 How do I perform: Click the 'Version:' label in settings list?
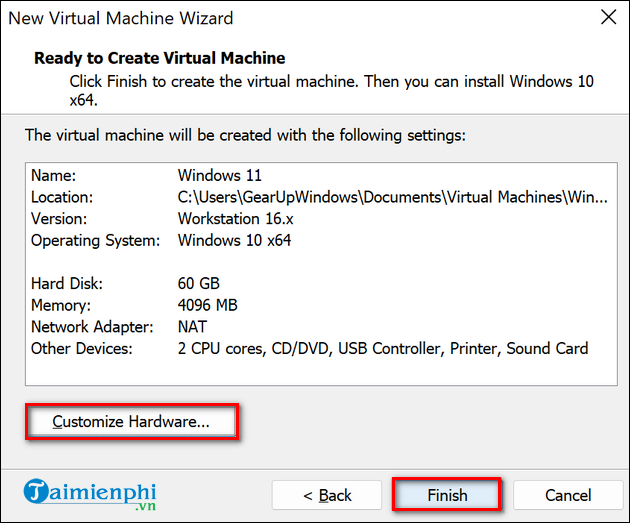59,219
